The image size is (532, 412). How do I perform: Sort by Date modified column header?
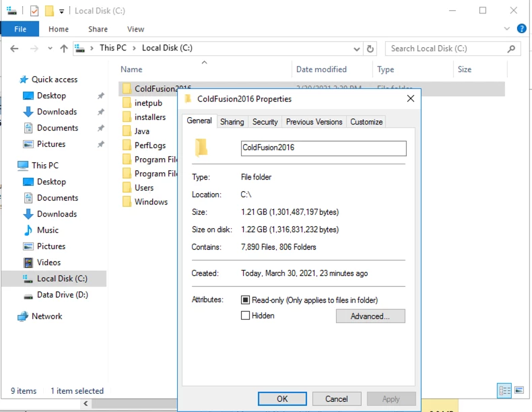point(321,69)
